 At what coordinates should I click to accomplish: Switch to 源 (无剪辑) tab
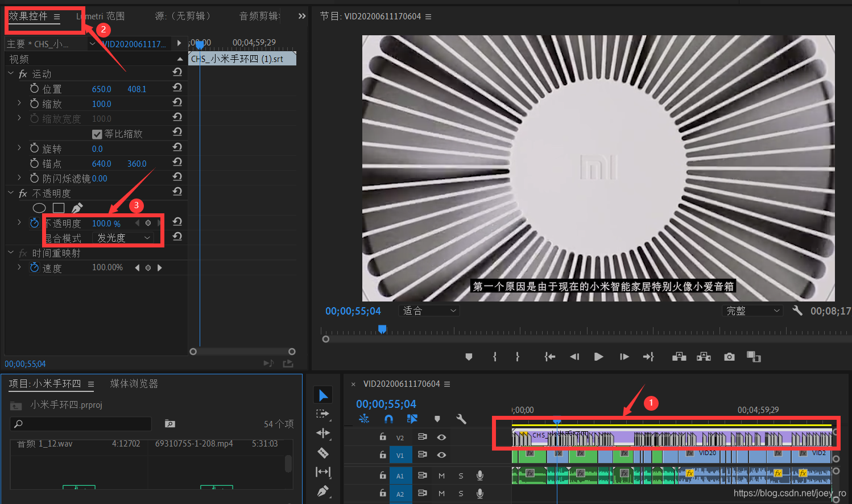point(183,16)
